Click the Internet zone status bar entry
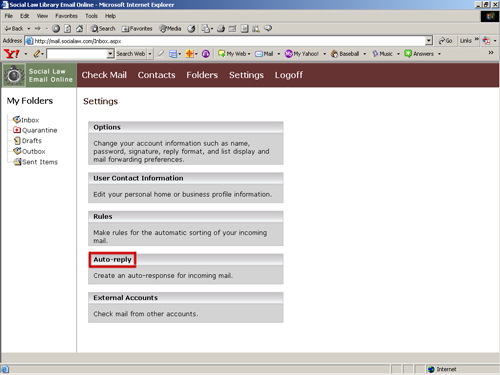This screenshot has height=375, width=500. click(x=442, y=369)
